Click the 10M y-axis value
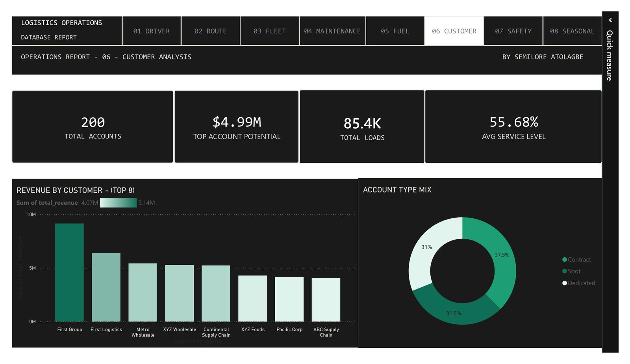Screen dimensions: 630x364 pos(31,214)
